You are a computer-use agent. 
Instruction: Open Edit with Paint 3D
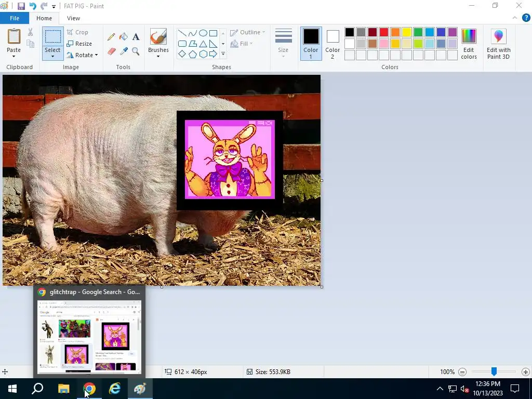[x=498, y=44]
